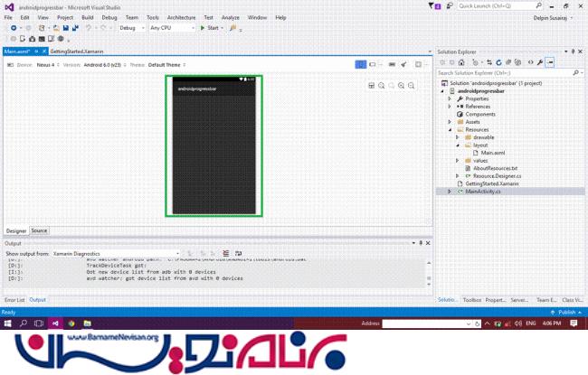This screenshot has width=588, height=375.
Task: Click the Show All Files icon
Action: (x=517, y=62)
